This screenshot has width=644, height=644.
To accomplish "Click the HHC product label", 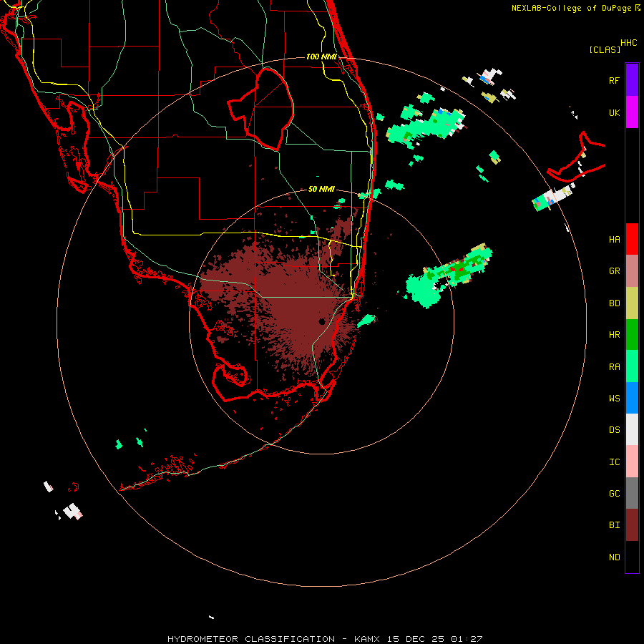I will (628, 43).
